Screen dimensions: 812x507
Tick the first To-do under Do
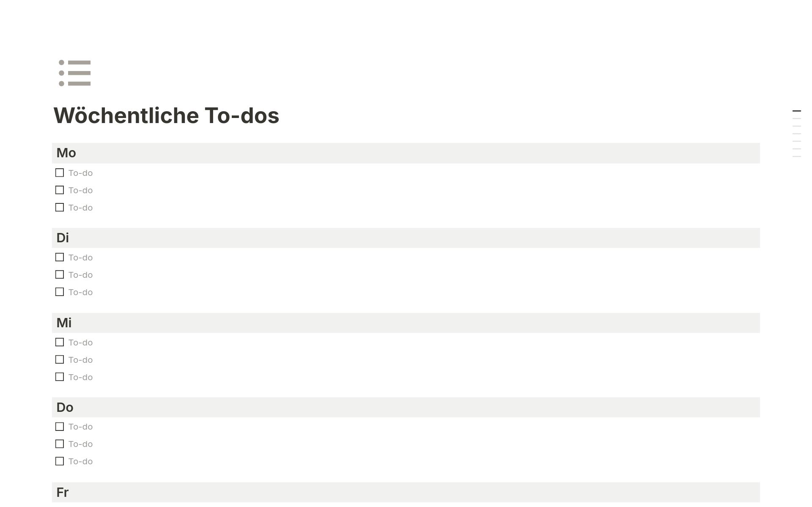pyautogui.click(x=59, y=427)
